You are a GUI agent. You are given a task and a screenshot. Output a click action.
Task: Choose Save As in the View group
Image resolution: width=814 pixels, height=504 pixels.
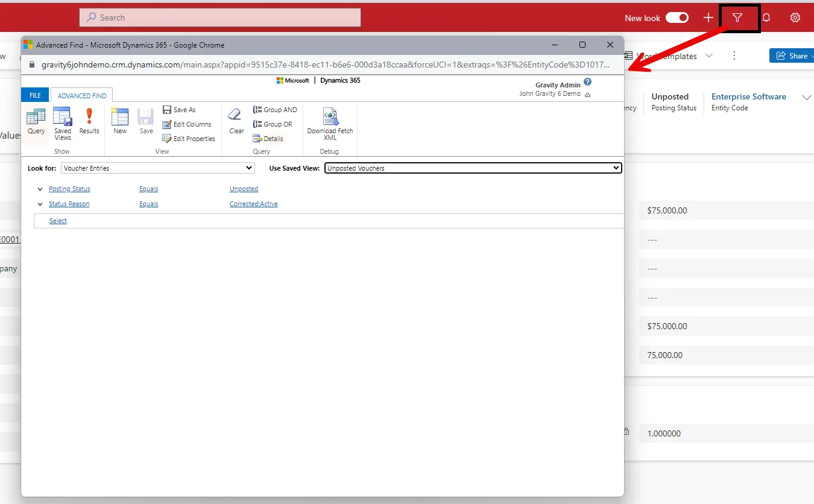pos(179,110)
